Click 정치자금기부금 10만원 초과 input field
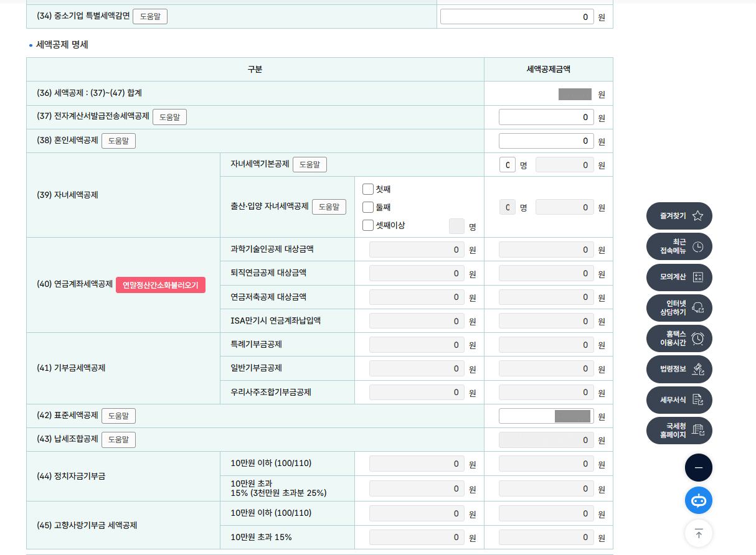The height and width of the screenshot is (555, 756). click(x=417, y=488)
